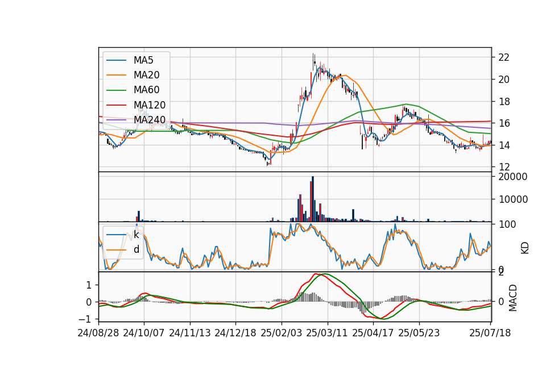
Task: Click the price axis value 22
Action: click(x=504, y=57)
